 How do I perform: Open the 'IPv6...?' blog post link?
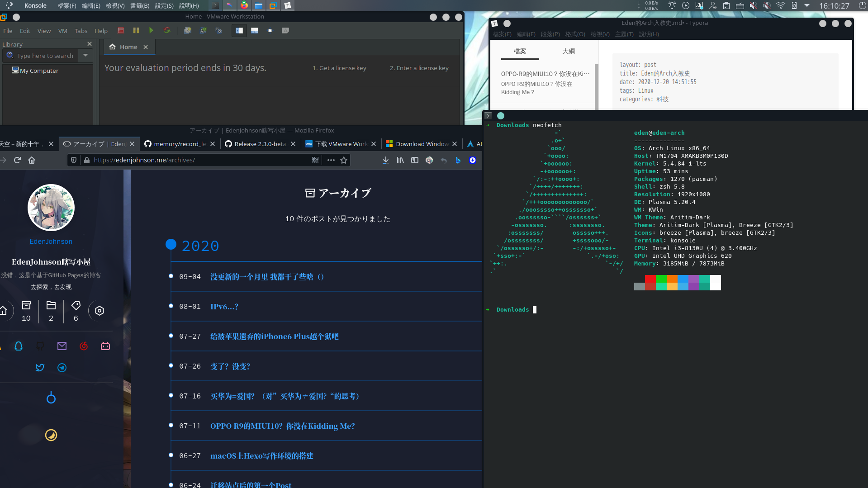tap(224, 307)
